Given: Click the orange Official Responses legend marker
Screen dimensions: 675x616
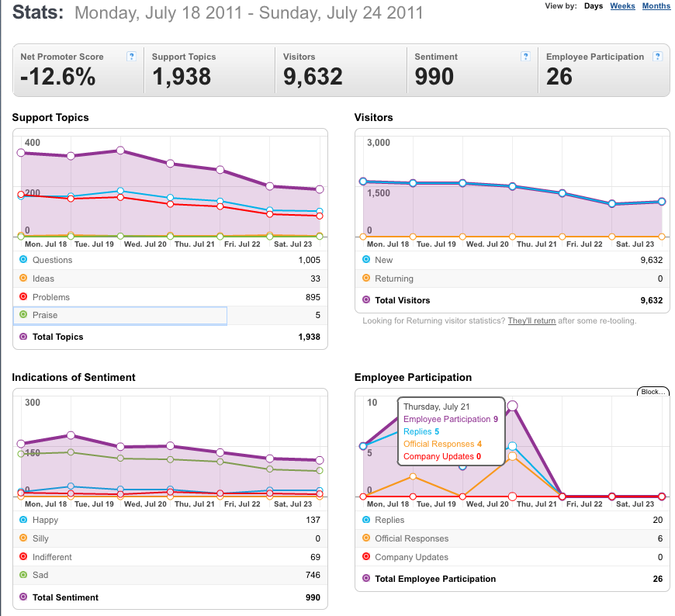Looking at the screenshot, I should coord(366,538).
